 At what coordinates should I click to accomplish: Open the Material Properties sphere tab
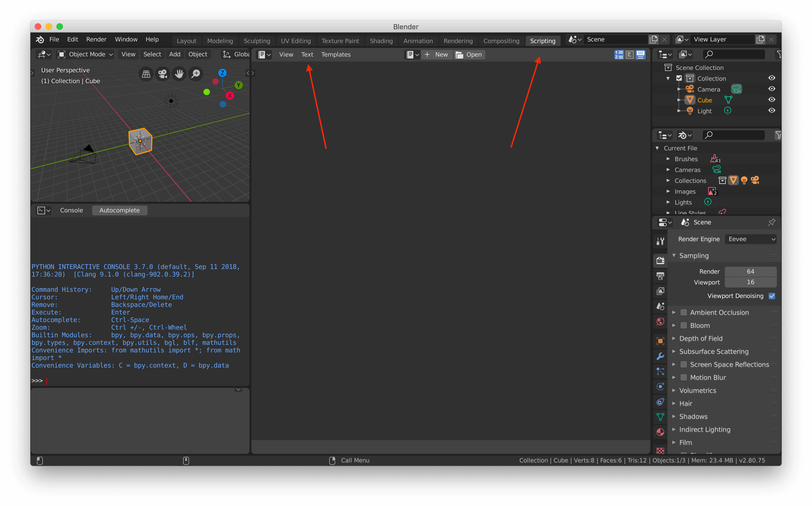pos(660,432)
